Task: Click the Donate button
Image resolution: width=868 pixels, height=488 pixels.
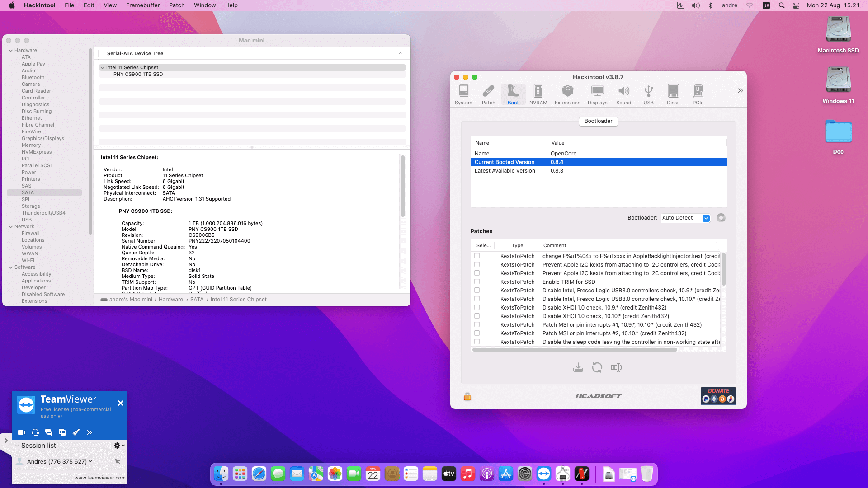Action: (x=718, y=395)
